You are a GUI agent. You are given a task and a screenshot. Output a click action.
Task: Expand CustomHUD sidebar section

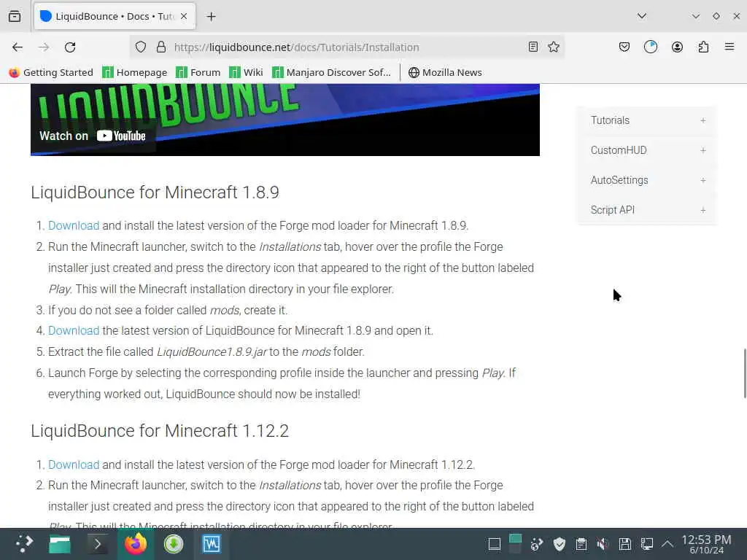pyautogui.click(x=703, y=150)
